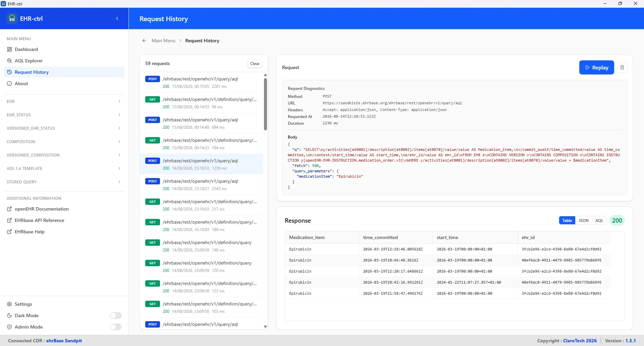Expand the VERSIONED_EHR_STATUS section
The height and width of the screenshot is (346, 644).
[x=64, y=128]
